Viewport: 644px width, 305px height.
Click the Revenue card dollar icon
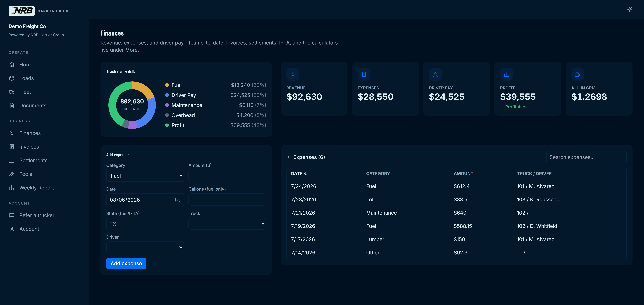(293, 74)
